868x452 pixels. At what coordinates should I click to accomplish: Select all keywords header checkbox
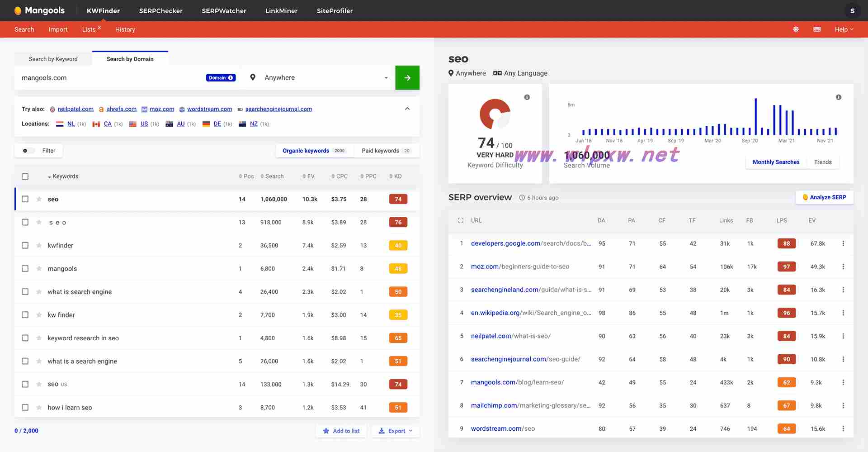[x=25, y=176]
